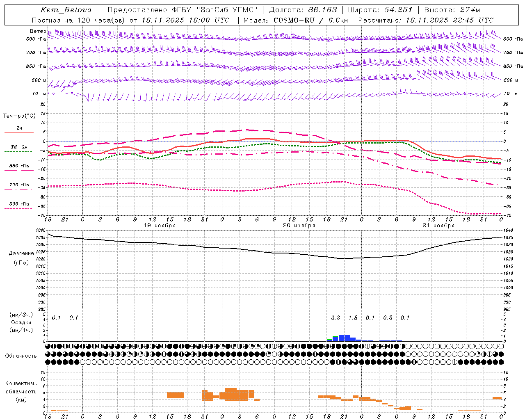Click the Конвективн. convective cloud label
The image size is (525, 420).
click(21, 383)
